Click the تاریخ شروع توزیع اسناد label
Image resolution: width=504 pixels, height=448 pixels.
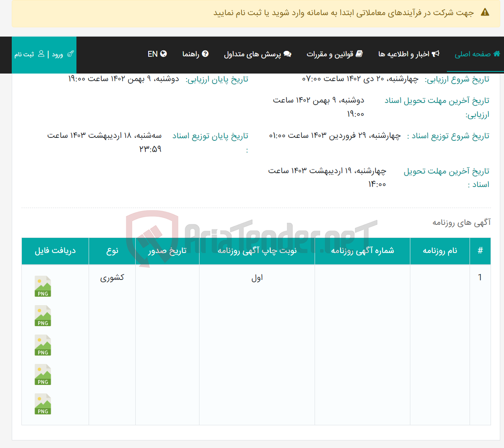[449, 136]
